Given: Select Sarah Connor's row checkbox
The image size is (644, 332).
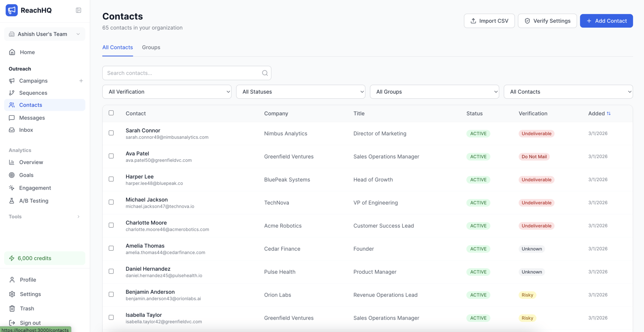Looking at the screenshot, I should [111, 133].
